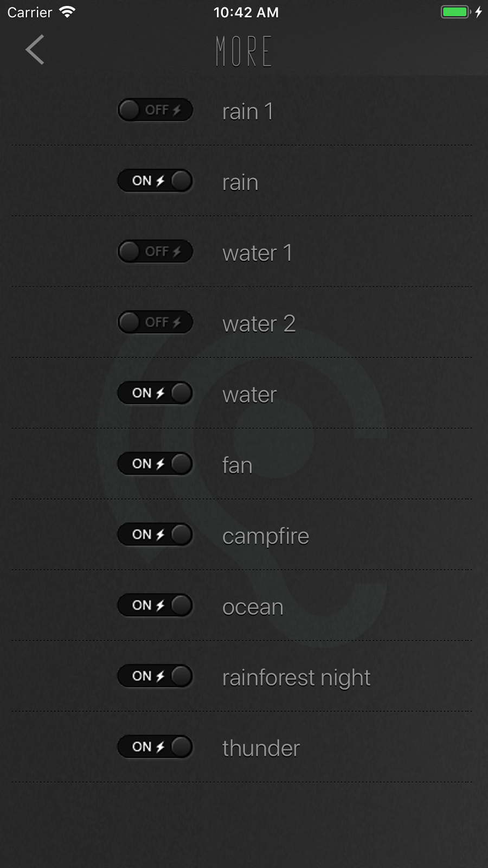Image resolution: width=488 pixels, height=868 pixels.
Task: Disable the fan sound switch
Action: 155,464
